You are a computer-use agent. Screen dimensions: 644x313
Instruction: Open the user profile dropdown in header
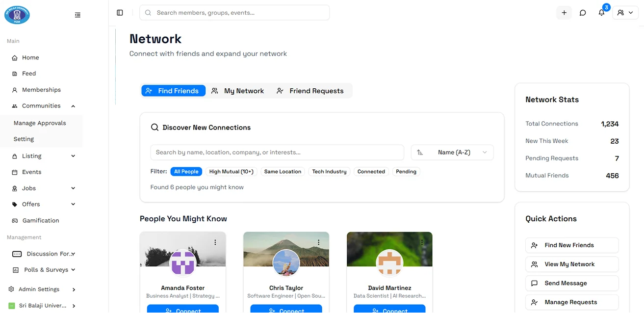click(625, 13)
